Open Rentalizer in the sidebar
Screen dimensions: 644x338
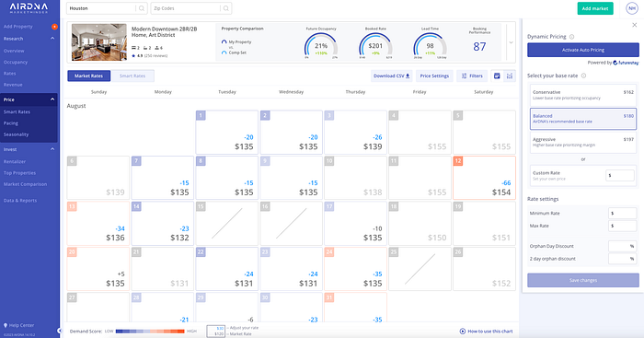click(15, 161)
